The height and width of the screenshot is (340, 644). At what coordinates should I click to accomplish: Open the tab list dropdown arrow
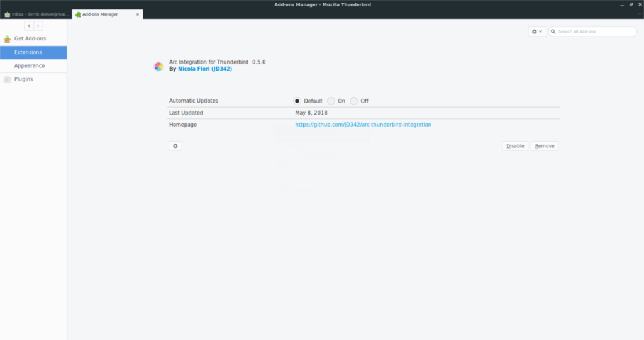(x=640, y=14)
